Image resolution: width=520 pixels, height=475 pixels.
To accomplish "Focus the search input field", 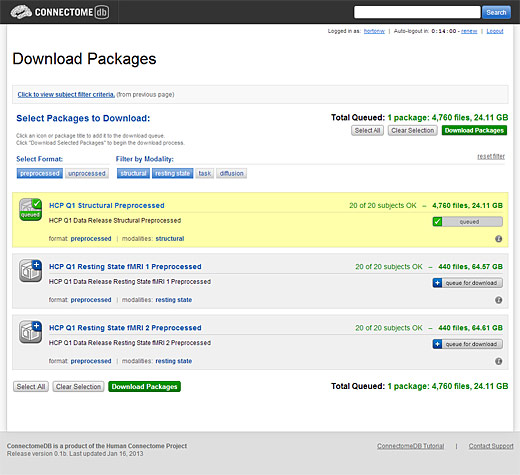I will (x=417, y=12).
